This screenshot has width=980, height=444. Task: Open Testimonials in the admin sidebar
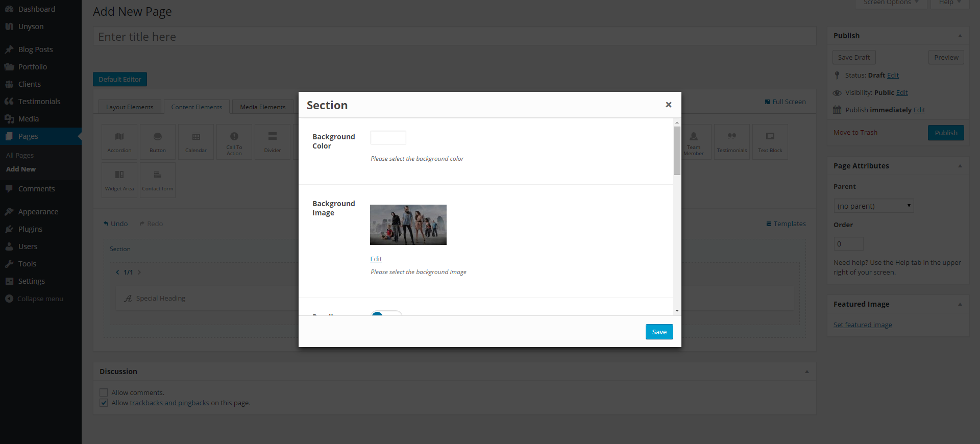point(41,101)
